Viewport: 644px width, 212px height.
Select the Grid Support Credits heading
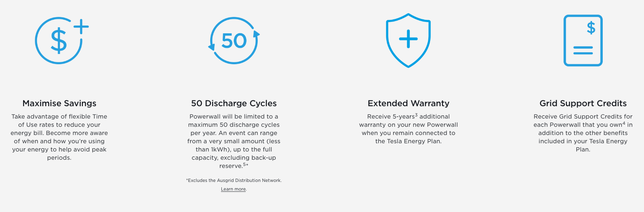click(583, 103)
